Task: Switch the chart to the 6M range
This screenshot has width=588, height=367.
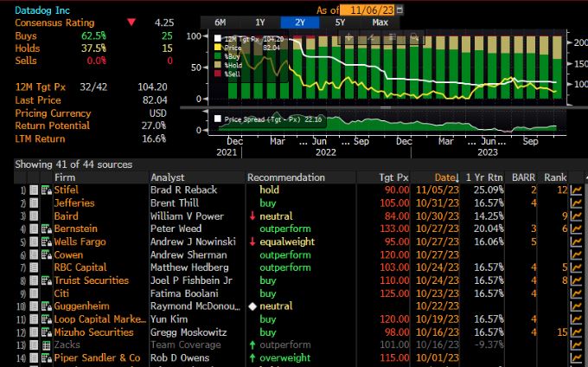Action: (x=220, y=23)
